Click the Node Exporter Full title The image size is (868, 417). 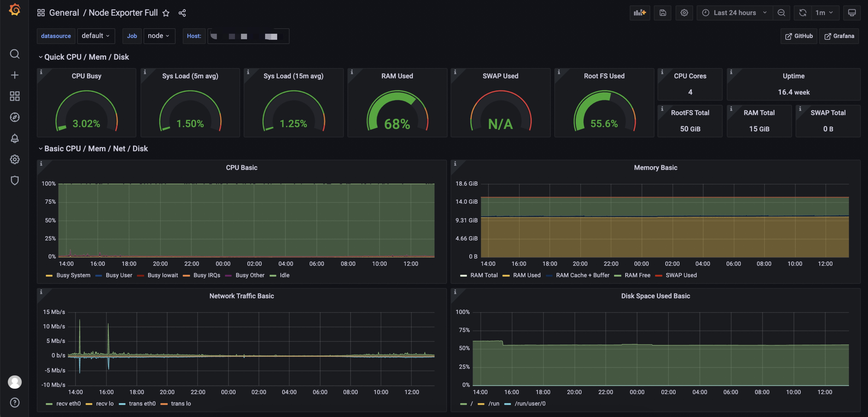click(123, 13)
